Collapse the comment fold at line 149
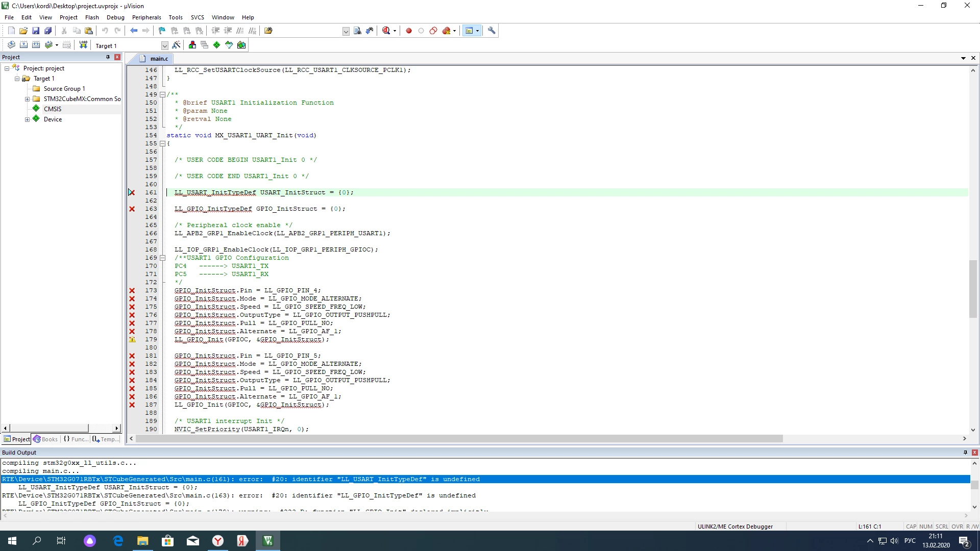980x551 pixels. (x=163, y=94)
